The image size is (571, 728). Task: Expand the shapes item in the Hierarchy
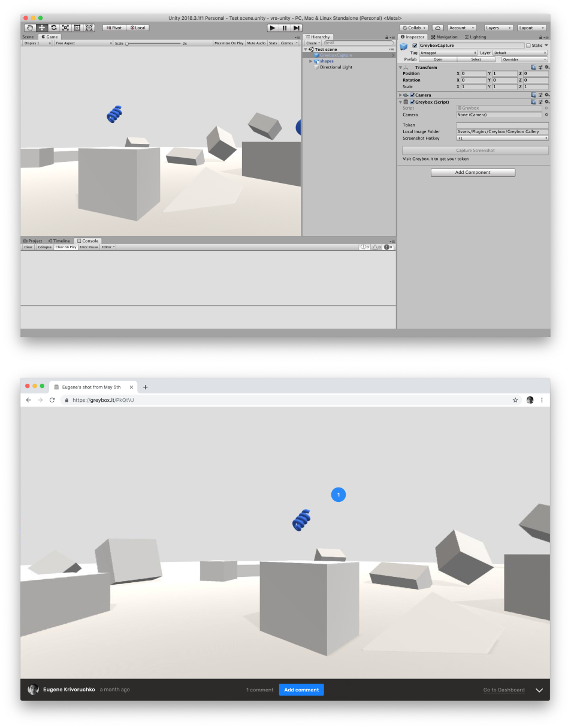tap(311, 61)
